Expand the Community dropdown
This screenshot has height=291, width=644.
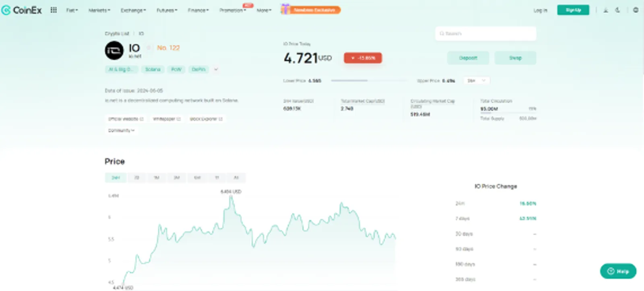pyautogui.click(x=121, y=130)
